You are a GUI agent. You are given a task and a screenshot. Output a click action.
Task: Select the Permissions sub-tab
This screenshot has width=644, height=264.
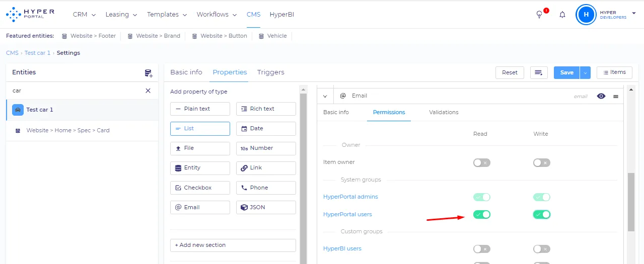coord(389,112)
